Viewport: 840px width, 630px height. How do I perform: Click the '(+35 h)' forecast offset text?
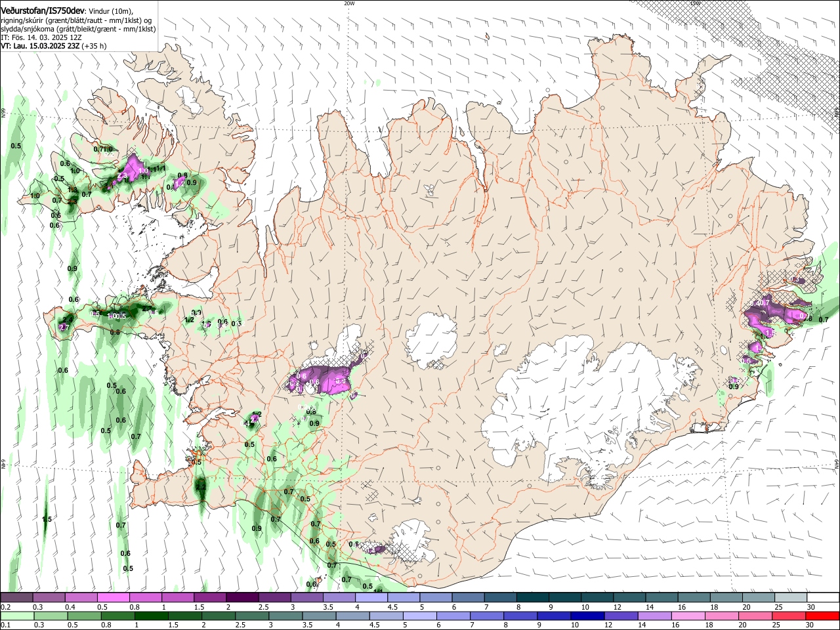pyautogui.click(x=94, y=46)
